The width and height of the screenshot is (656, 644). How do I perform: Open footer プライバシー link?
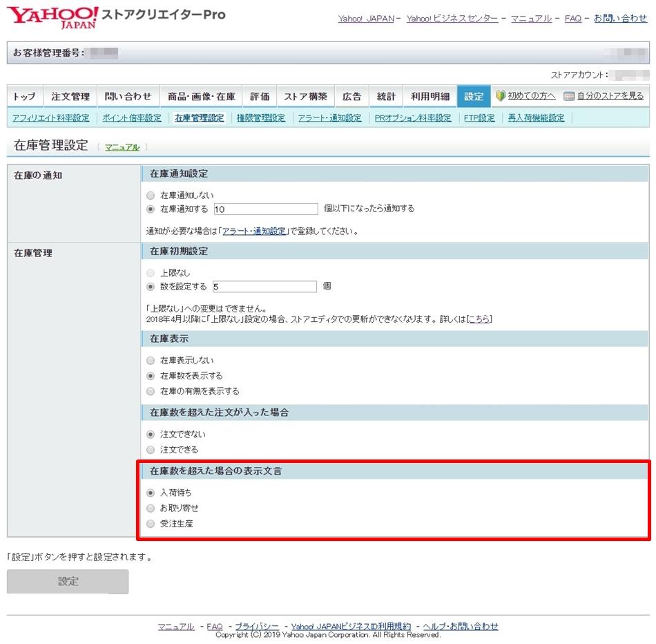point(257,627)
